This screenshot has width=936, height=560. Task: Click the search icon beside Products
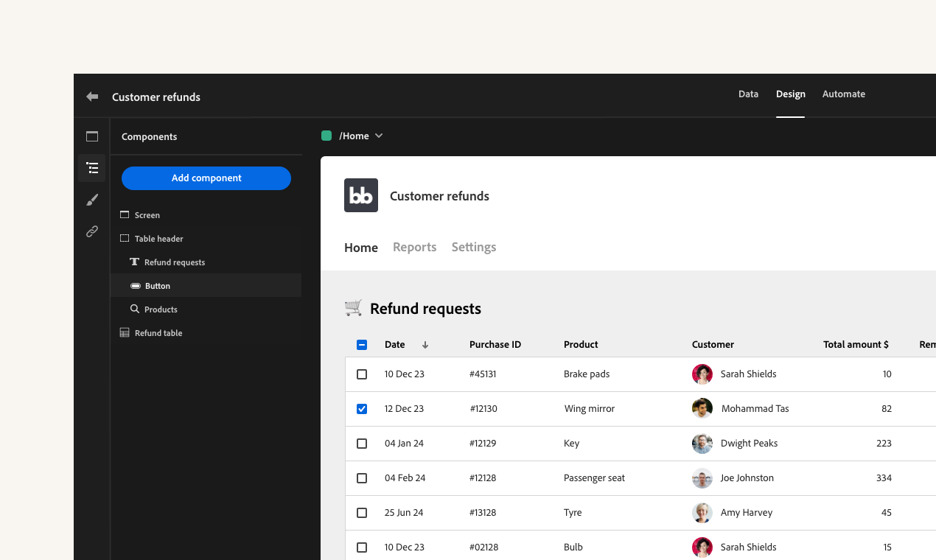[x=135, y=309]
